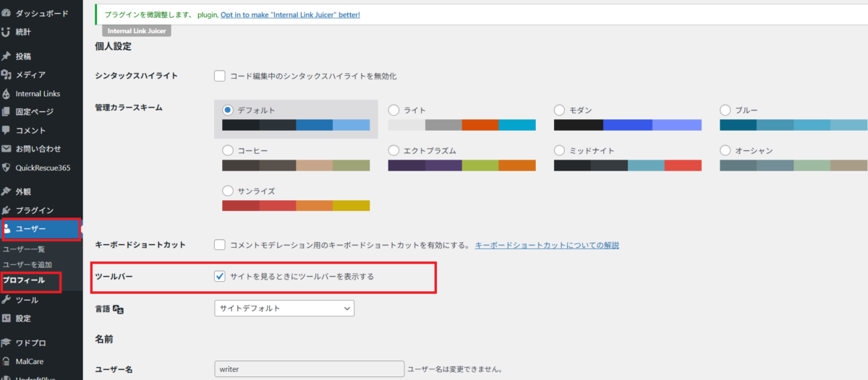Go to ユーザーを追加 submenu item
The image size is (868, 380).
pos(27,264)
